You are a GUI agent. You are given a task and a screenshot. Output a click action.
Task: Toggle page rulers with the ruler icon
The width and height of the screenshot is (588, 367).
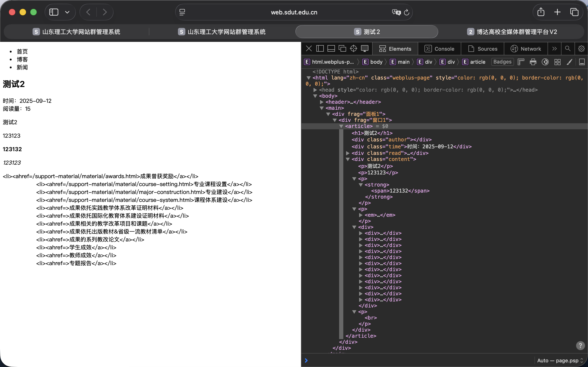pyautogui.click(x=521, y=62)
